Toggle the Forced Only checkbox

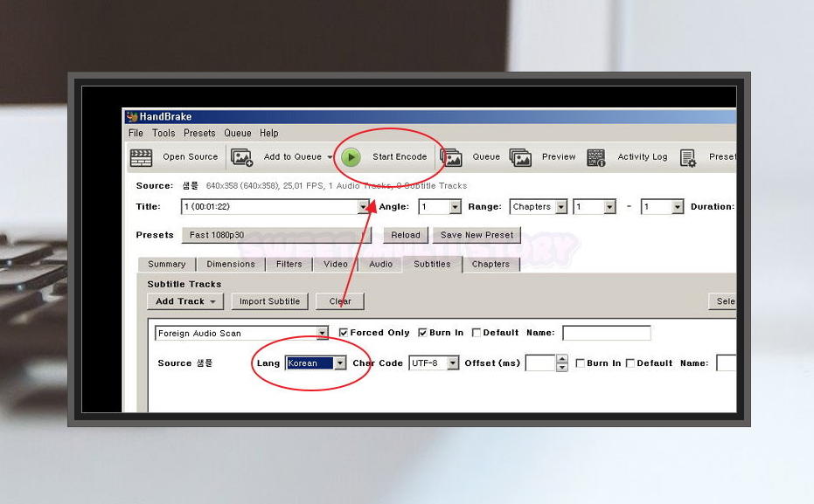pos(343,333)
